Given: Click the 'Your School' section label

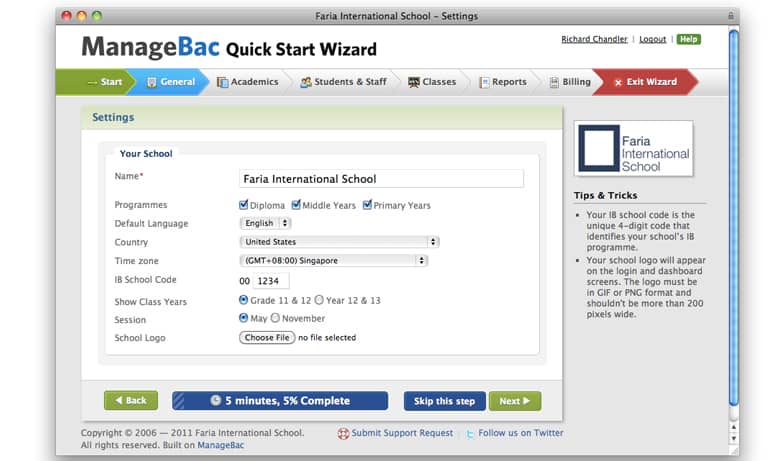Looking at the screenshot, I should [x=146, y=154].
